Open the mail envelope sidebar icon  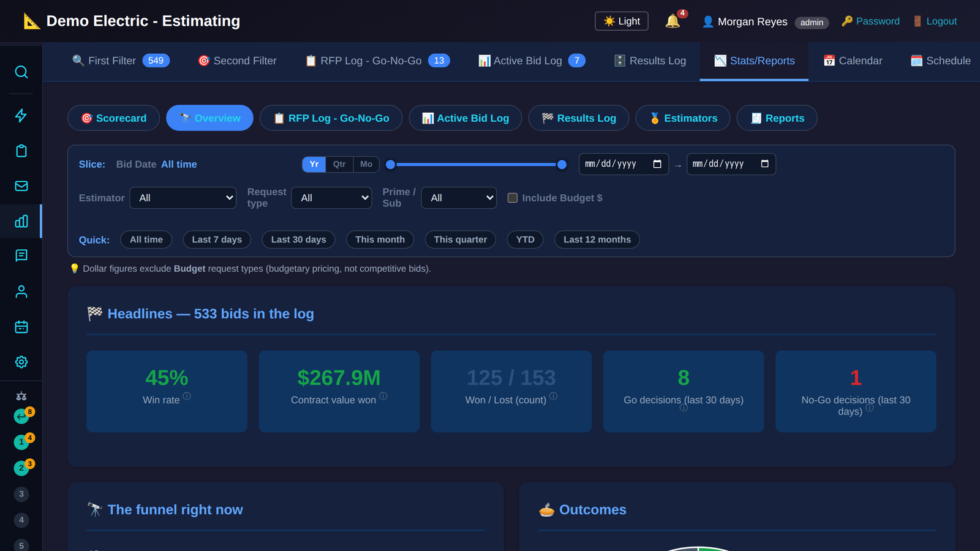tap(21, 186)
